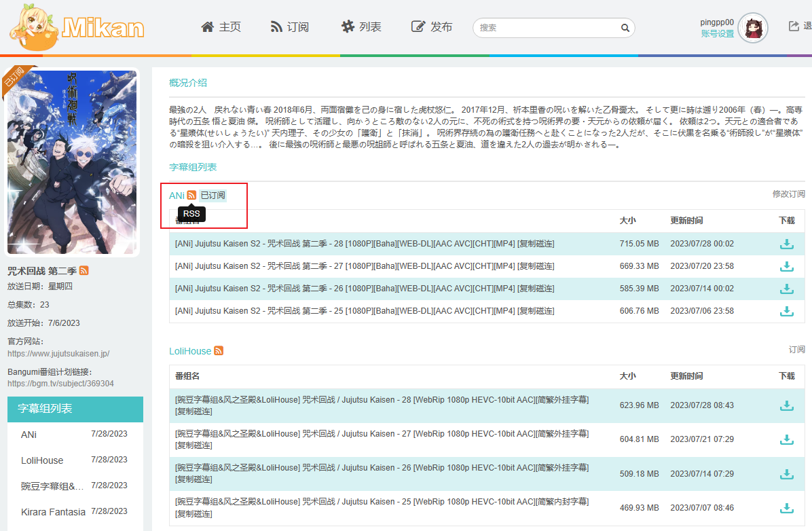Download ANi episode 27 torrent
The width and height of the screenshot is (812, 531).
click(787, 266)
